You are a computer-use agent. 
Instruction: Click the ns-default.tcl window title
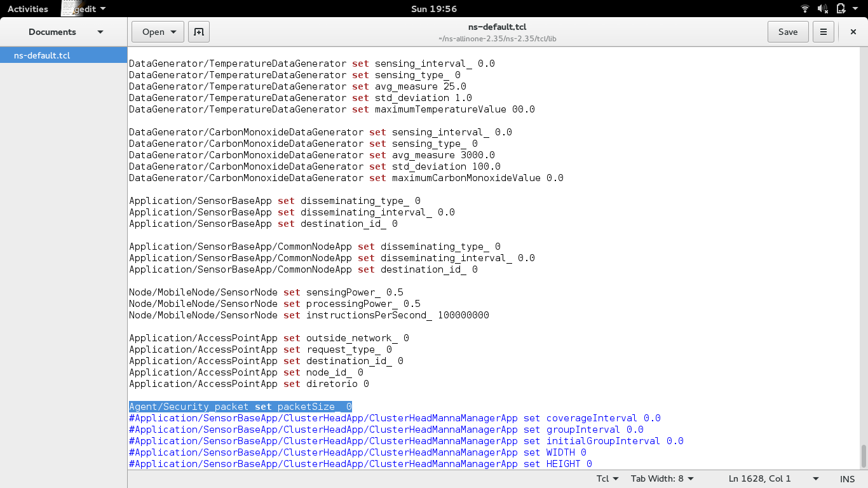497,27
